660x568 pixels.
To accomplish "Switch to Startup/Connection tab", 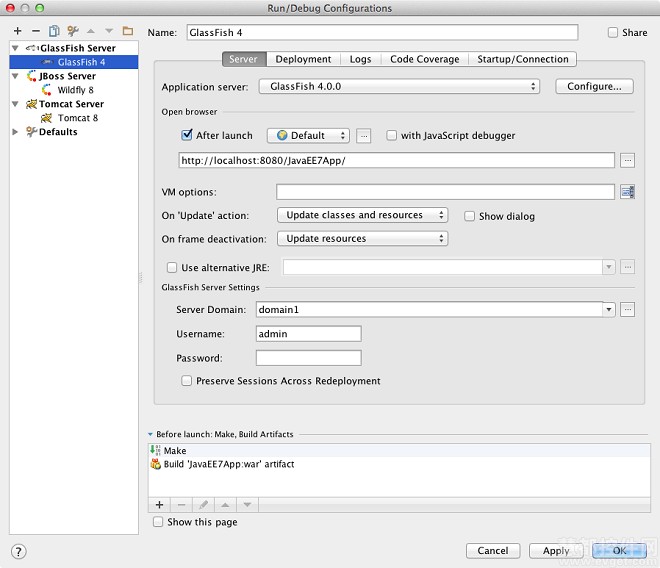I will coord(522,59).
